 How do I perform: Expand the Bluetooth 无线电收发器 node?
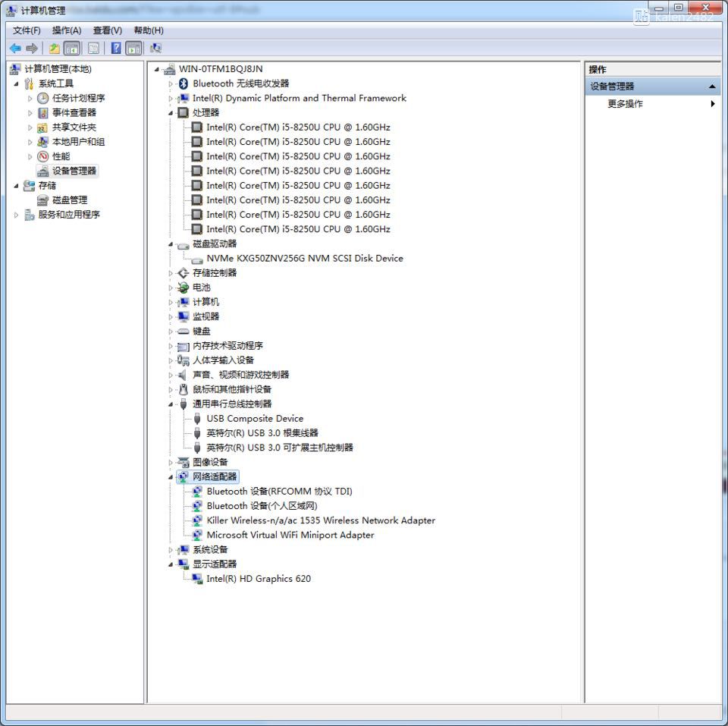coord(171,84)
